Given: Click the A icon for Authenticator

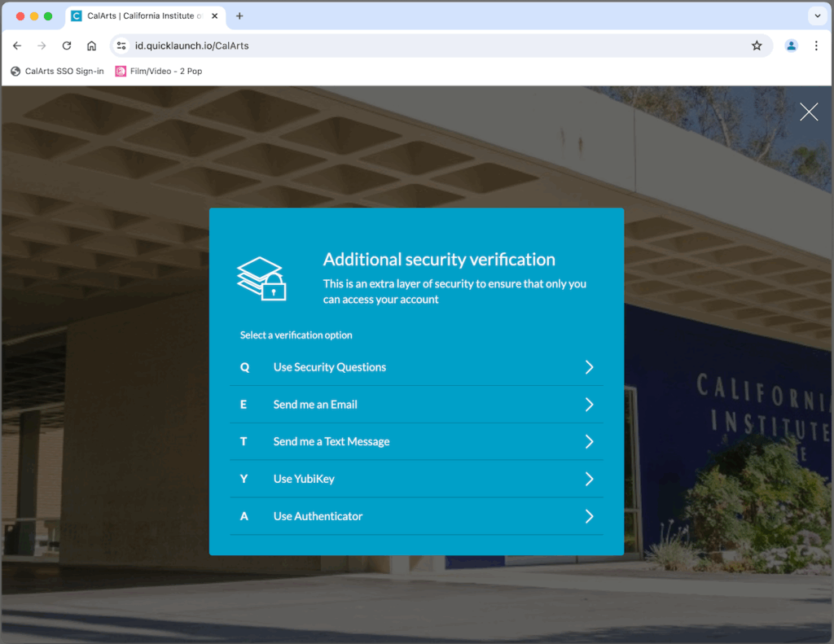Looking at the screenshot, I should tap(244, 516).
